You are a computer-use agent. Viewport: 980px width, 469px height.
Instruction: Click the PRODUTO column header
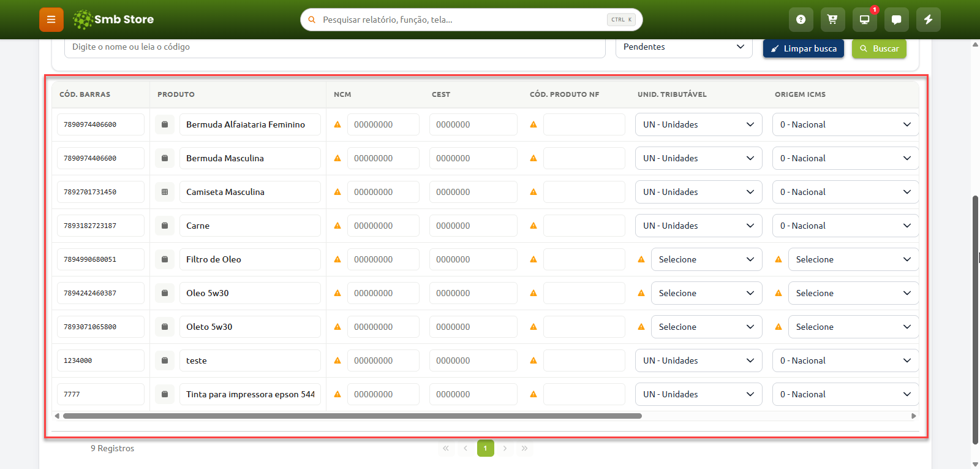coord(176,94)
